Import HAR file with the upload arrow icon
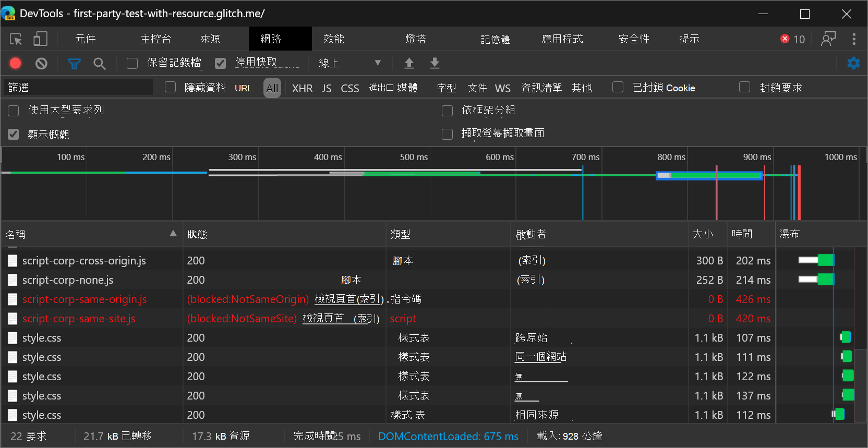This screenshot has height=448, width=868. point(409,63)
